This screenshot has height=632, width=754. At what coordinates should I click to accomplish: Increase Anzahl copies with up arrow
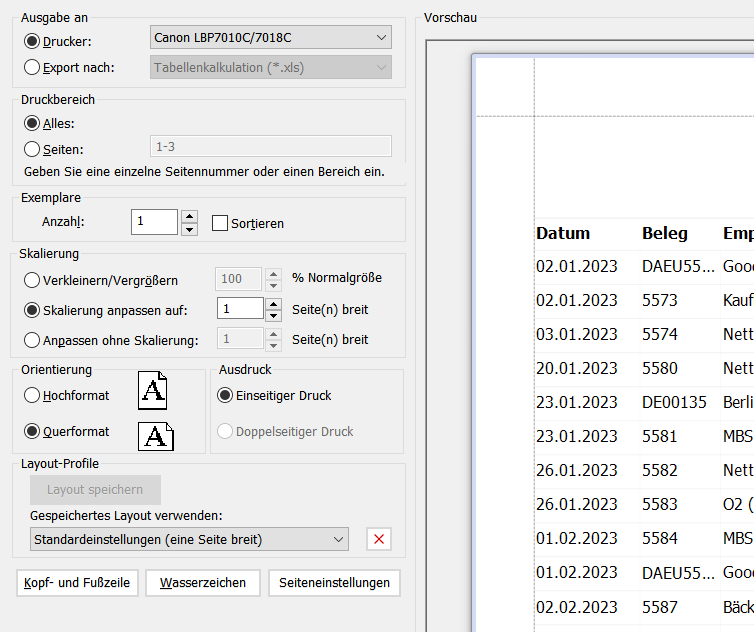tap(189, 216)
